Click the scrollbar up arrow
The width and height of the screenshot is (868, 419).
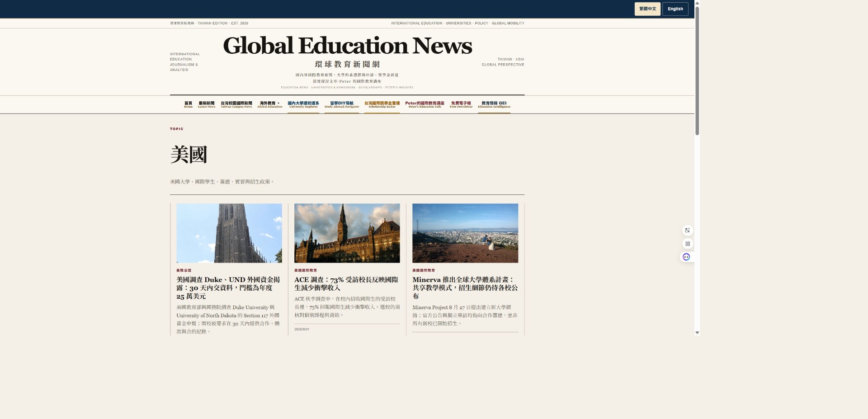(697, 3)
